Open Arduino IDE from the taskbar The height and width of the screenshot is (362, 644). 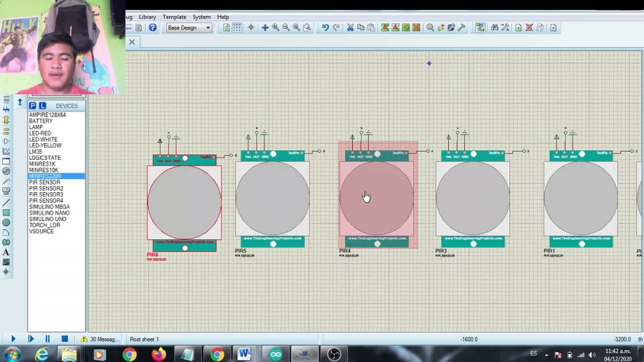[x=276, y=355]
